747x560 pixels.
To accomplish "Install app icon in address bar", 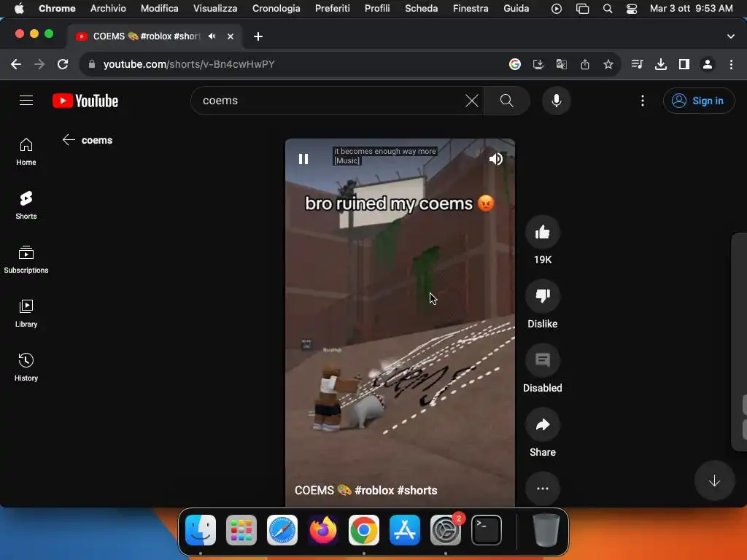I will (x=538, y=64).
